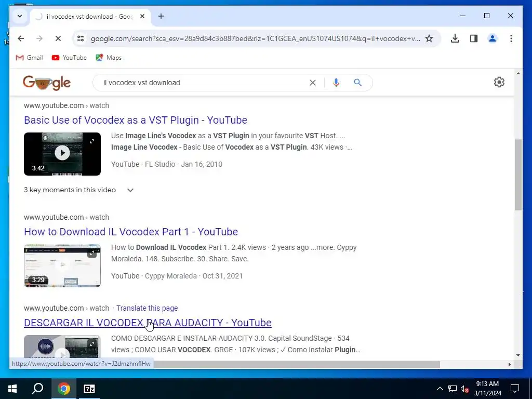Open the tab search dropdown

click(20, 16)
